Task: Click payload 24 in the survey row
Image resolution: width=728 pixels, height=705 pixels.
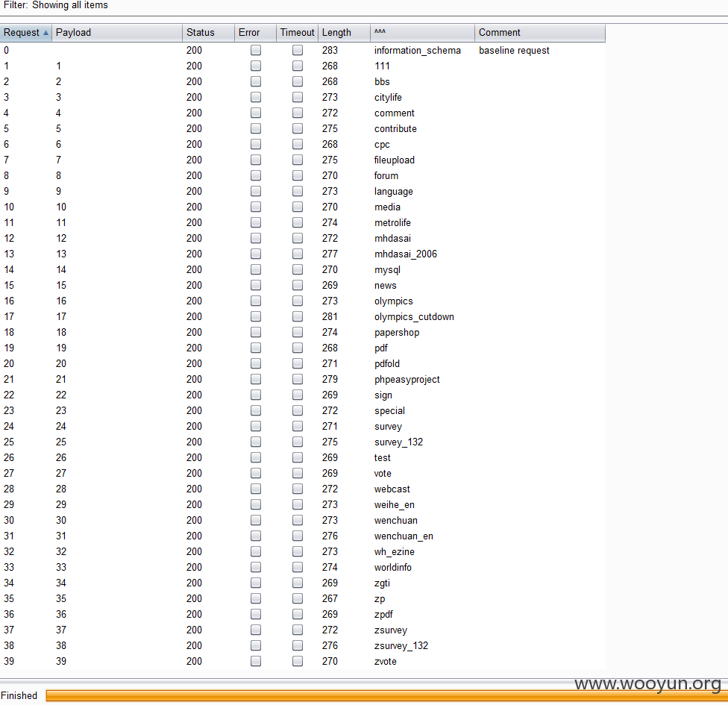Action: (61, 426)
